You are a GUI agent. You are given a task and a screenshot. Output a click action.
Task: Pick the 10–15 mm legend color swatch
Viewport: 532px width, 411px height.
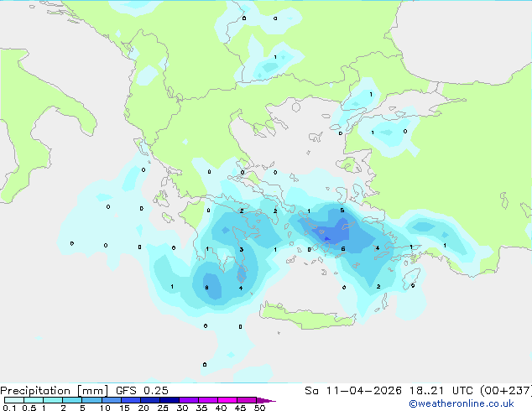(112, 400)
